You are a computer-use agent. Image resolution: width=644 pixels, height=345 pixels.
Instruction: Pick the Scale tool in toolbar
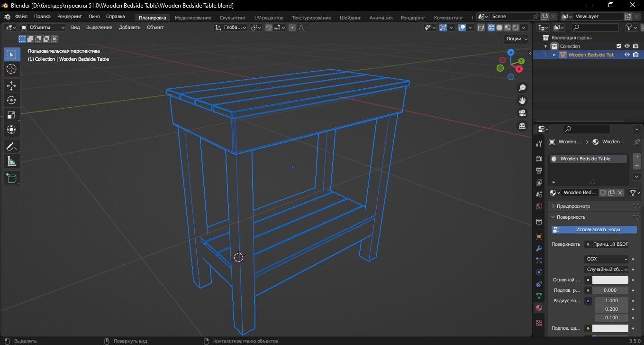[11, 115]
